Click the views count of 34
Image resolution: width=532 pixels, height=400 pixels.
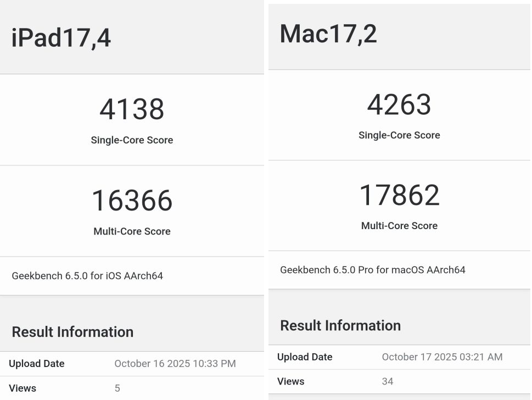(388, 381)
